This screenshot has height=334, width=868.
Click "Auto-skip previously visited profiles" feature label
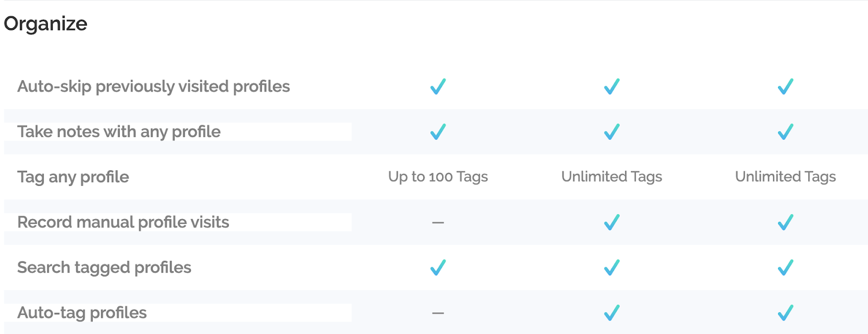tap(154, 87)
